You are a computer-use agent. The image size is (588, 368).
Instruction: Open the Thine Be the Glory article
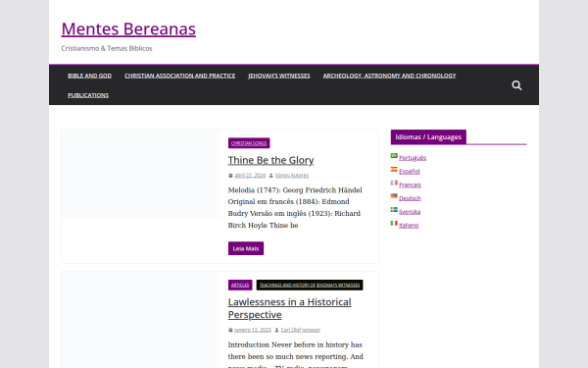pyautogui.click(x=270, y=160)
